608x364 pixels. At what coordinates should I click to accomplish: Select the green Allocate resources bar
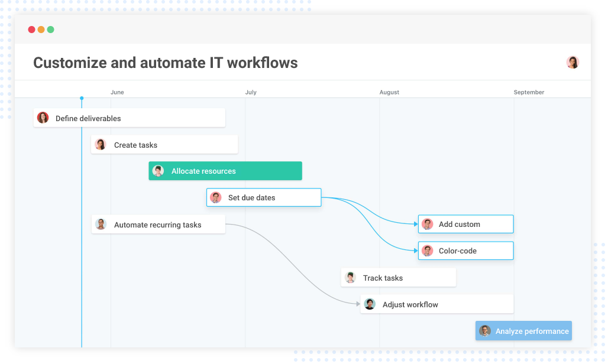[225, 171]
